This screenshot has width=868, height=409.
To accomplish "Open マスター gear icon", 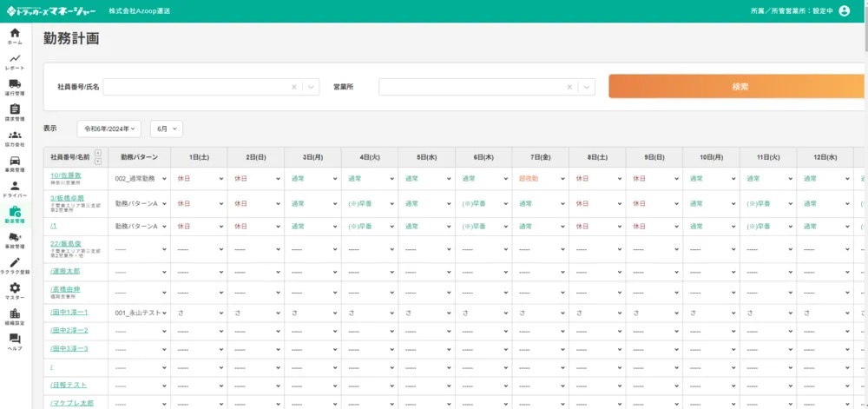I will 15,287.
